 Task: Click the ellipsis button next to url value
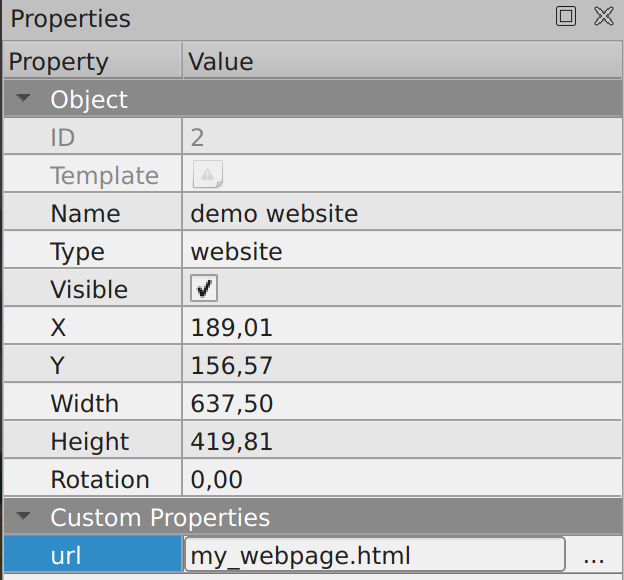(x=594, y=555)
